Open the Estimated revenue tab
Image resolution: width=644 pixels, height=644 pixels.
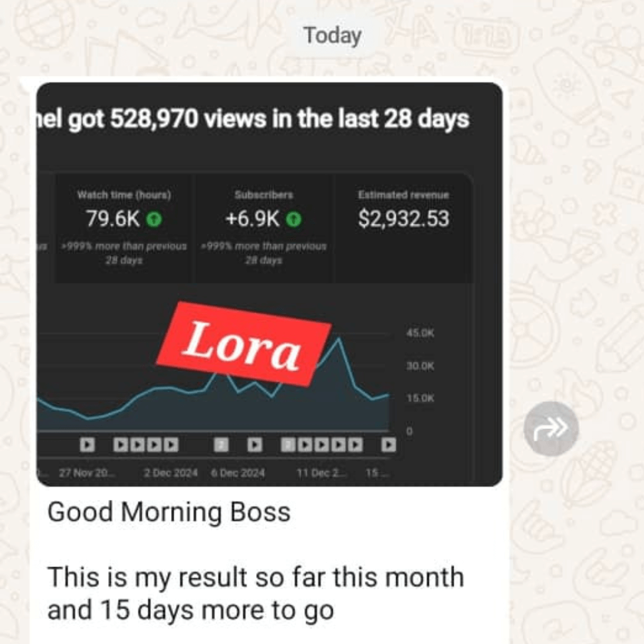pyautogui.click(x=403, y=226)
